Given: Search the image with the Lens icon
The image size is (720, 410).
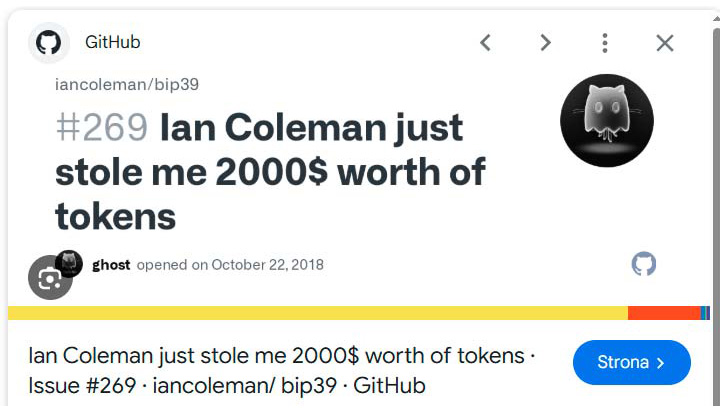Looking at the screenshot, I should pos(50,278).
